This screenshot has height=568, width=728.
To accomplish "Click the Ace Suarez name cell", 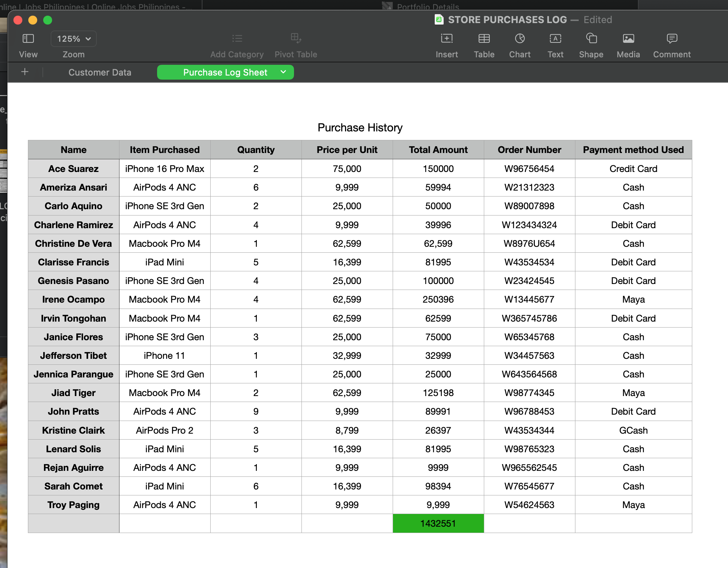I will [x=74, y=169].
